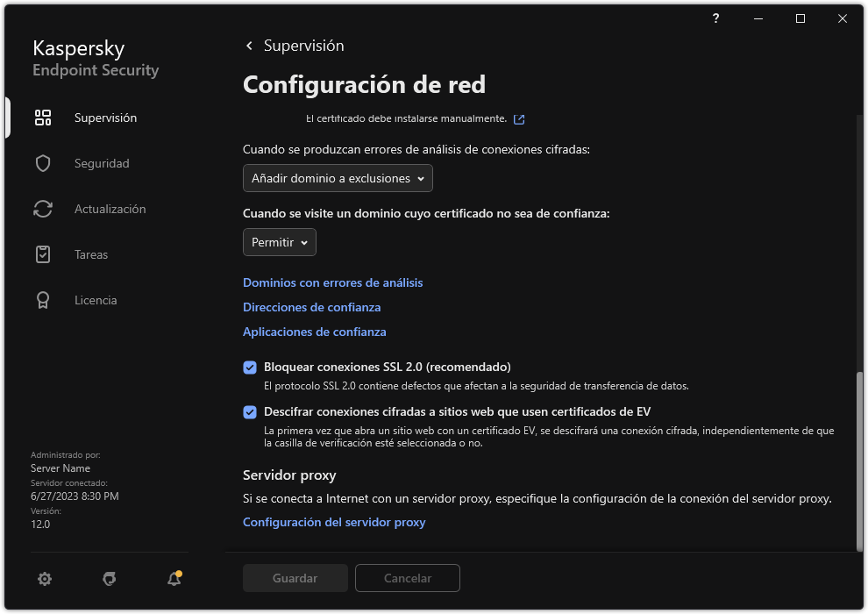
Task: Open application settings via the gear icon
Action: click(44, 579)
